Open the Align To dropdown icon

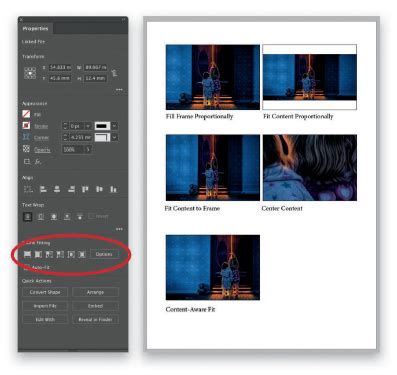[x=28, y=189]
